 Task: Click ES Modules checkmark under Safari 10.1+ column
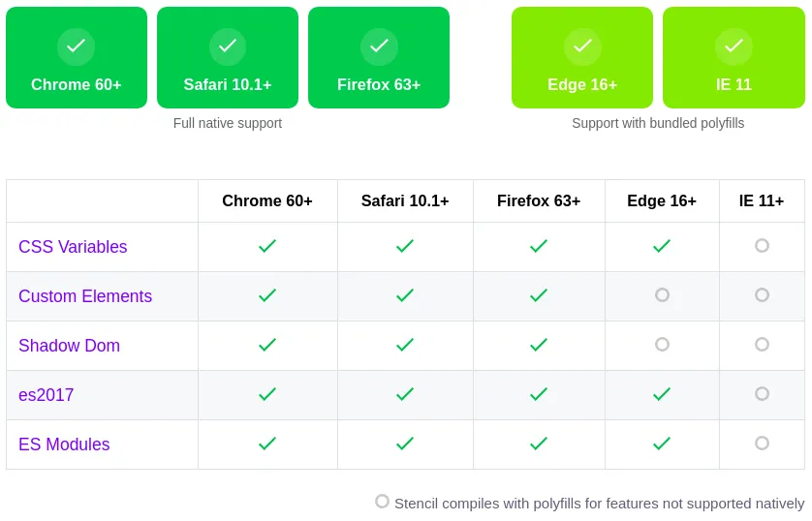point(405,444)
